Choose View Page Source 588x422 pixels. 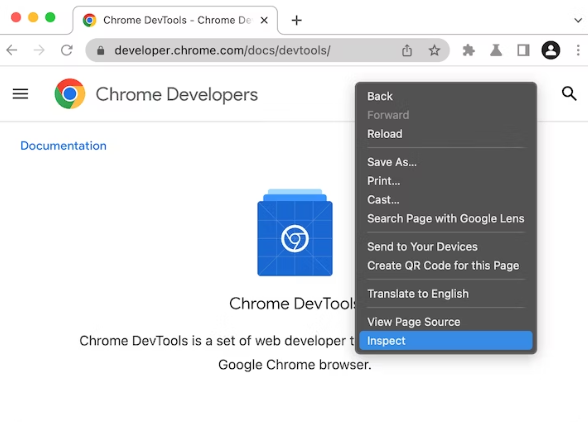tap(446, 322)
